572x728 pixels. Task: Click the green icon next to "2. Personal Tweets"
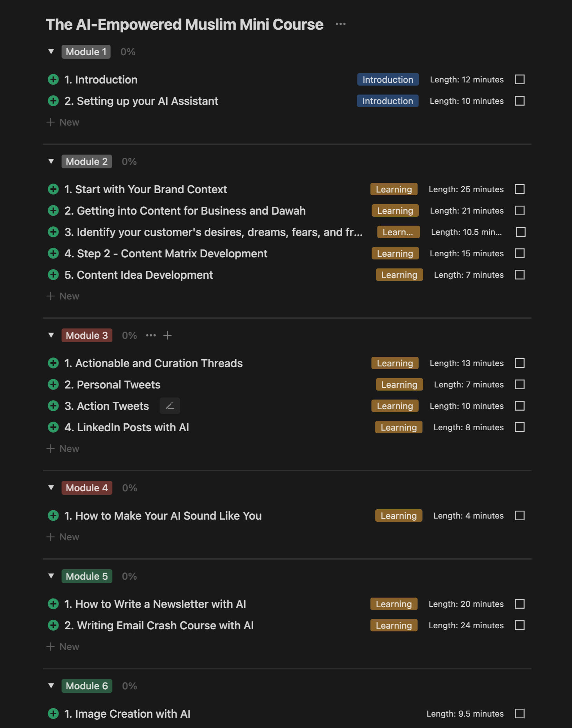click(x=53, y=384)
